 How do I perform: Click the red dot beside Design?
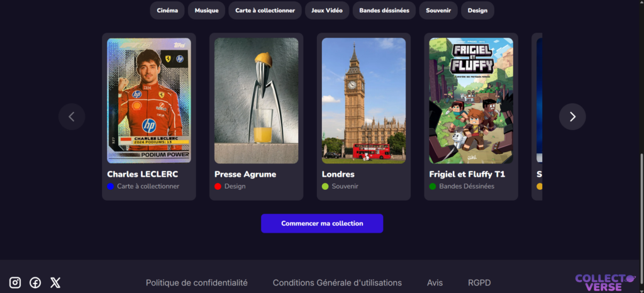click(x=218, y=186)
